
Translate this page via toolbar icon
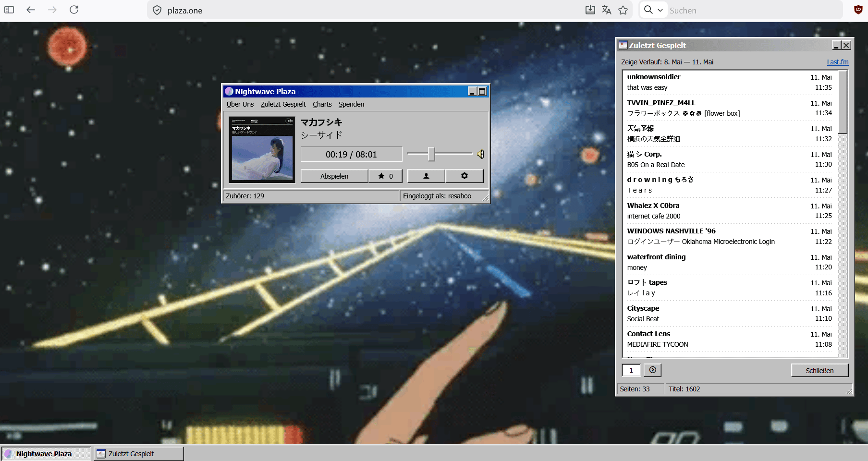607,10
